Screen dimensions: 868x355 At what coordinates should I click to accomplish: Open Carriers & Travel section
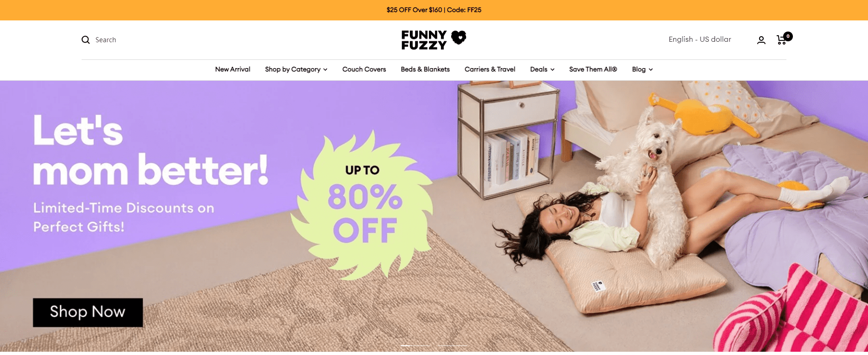(x=490, y=69)
